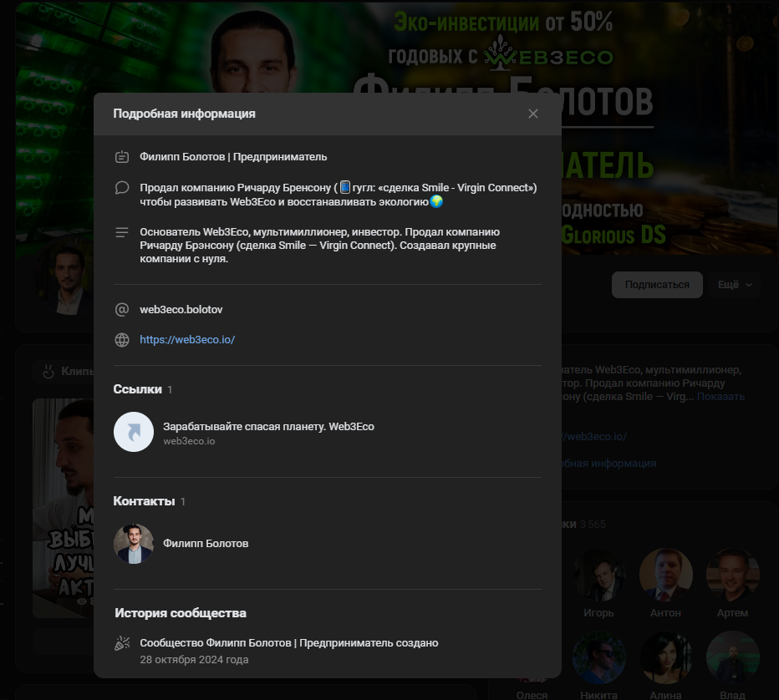
Task: Open subscriber Алина's profile
Action: pyautogui.click(x=665, y=665)
